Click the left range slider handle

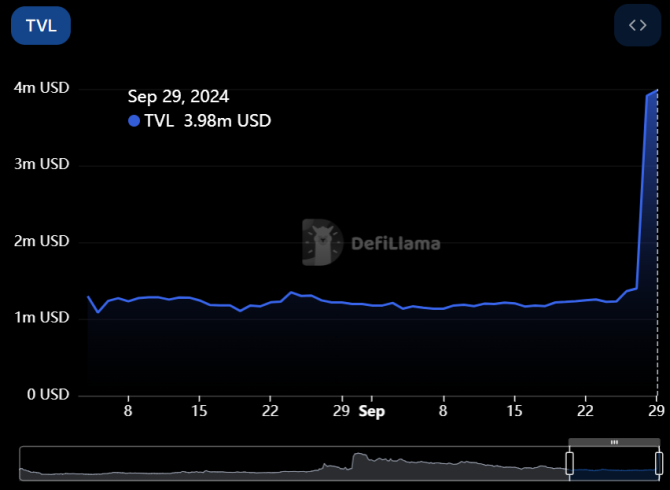(570, 464)
